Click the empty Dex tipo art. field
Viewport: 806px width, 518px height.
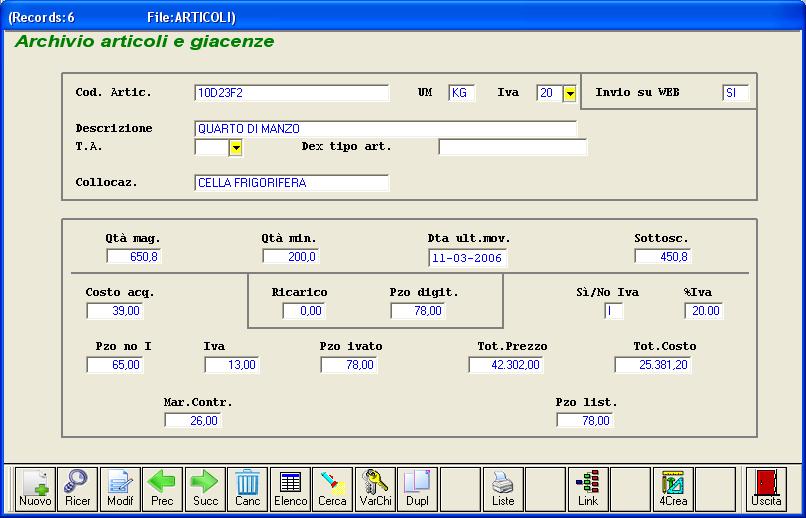512,147
